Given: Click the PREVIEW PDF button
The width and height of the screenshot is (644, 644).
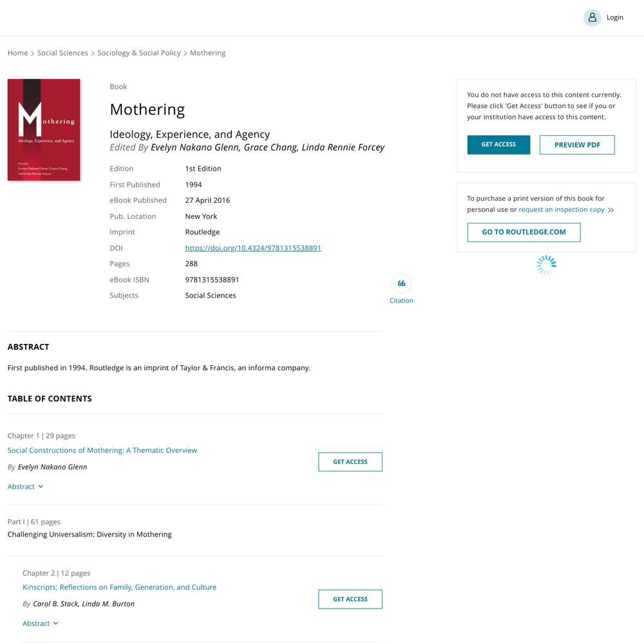Looking at the screenshot, I should 577,145.
